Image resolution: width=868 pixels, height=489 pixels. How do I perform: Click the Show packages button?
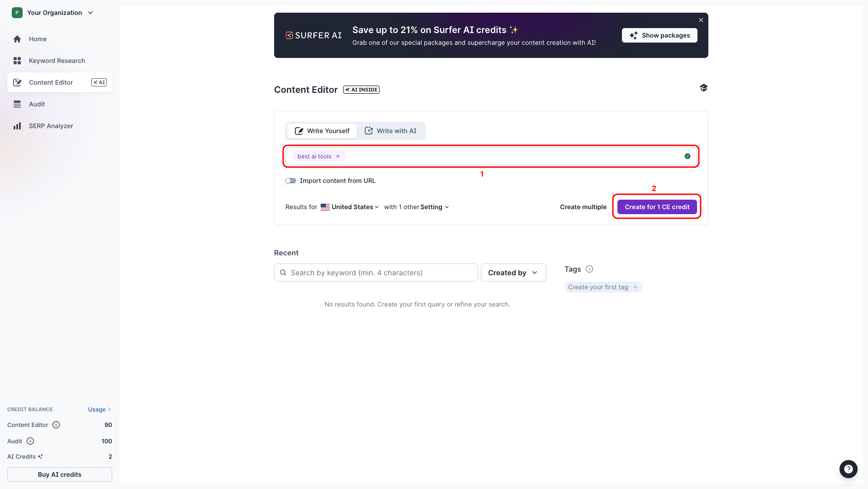659,35
